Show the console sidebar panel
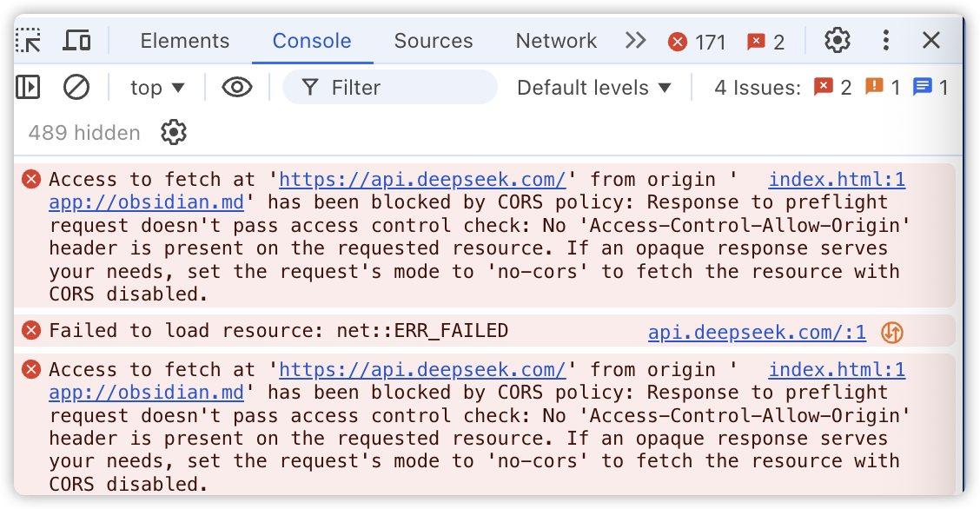Image resolution: width=980 pixels, height=509 pixels. pos(28,88)
